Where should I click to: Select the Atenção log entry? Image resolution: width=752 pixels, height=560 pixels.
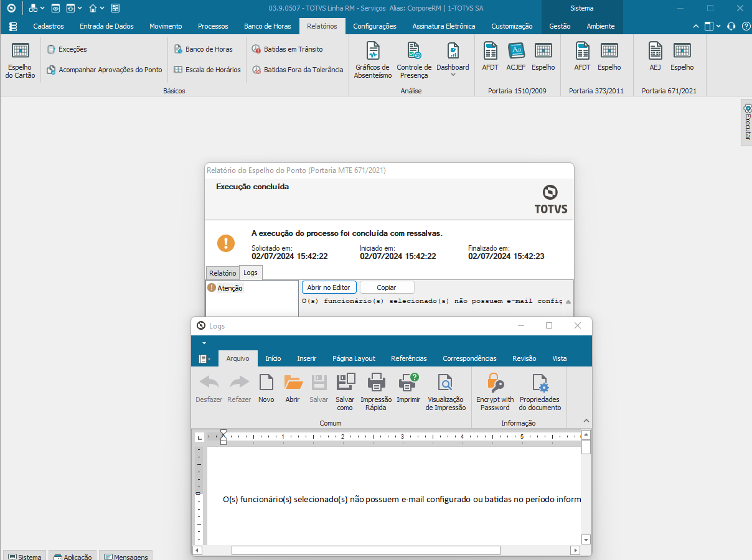[225, 288]
